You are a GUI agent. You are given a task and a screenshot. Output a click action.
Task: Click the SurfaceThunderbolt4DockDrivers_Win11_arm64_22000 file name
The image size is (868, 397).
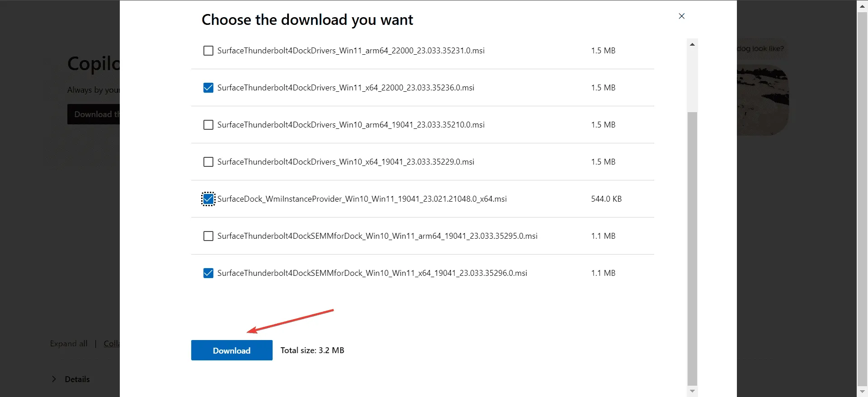(351, 51)
